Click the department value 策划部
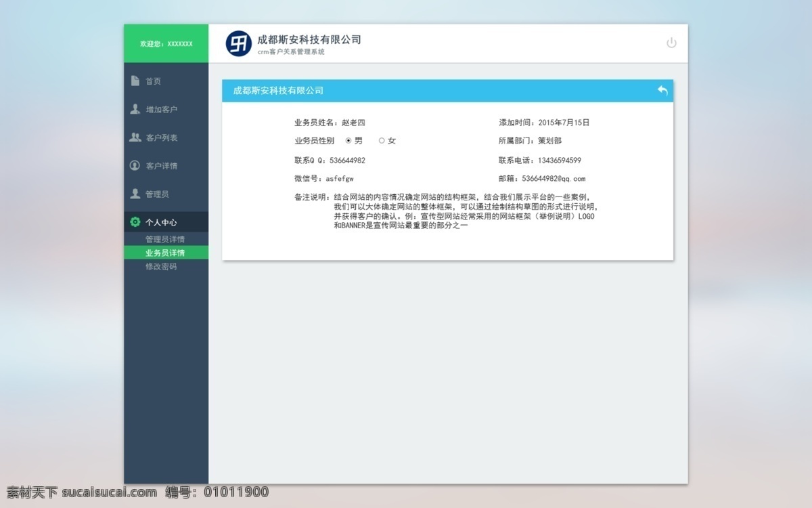 pos(549,141)
